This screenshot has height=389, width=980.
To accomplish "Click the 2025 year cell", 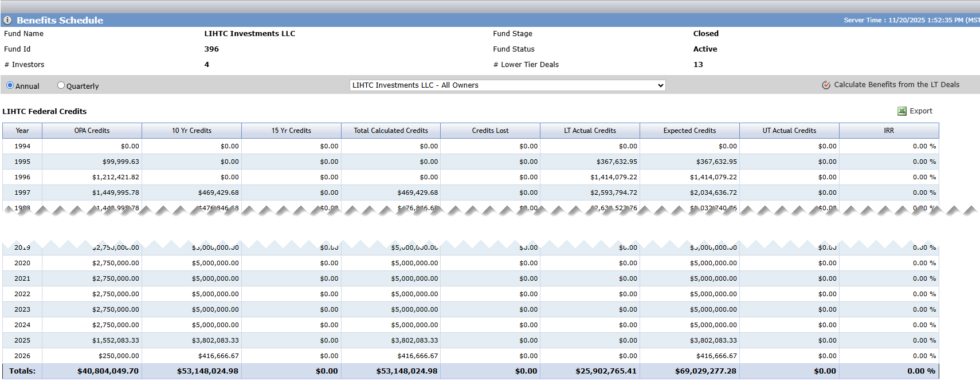I will [22, 340].
